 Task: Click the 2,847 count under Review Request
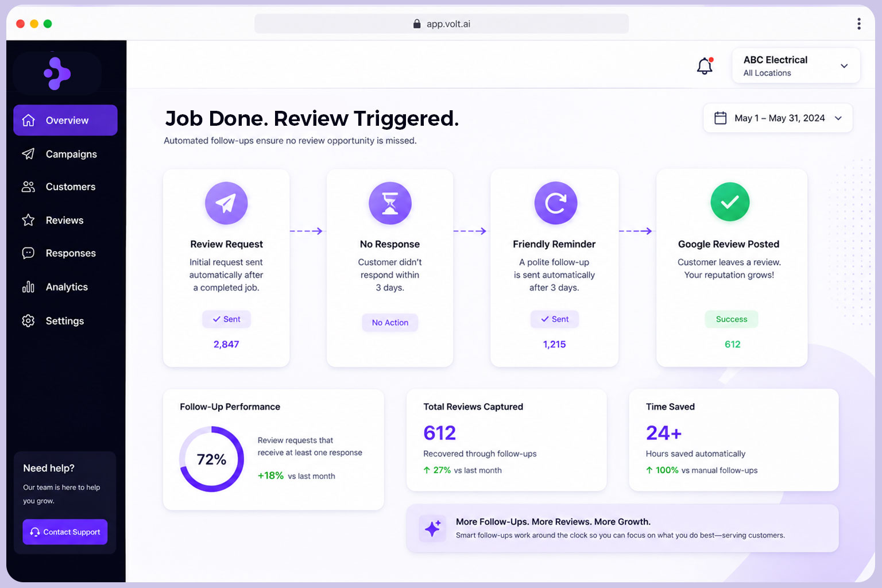coord(226,345)
